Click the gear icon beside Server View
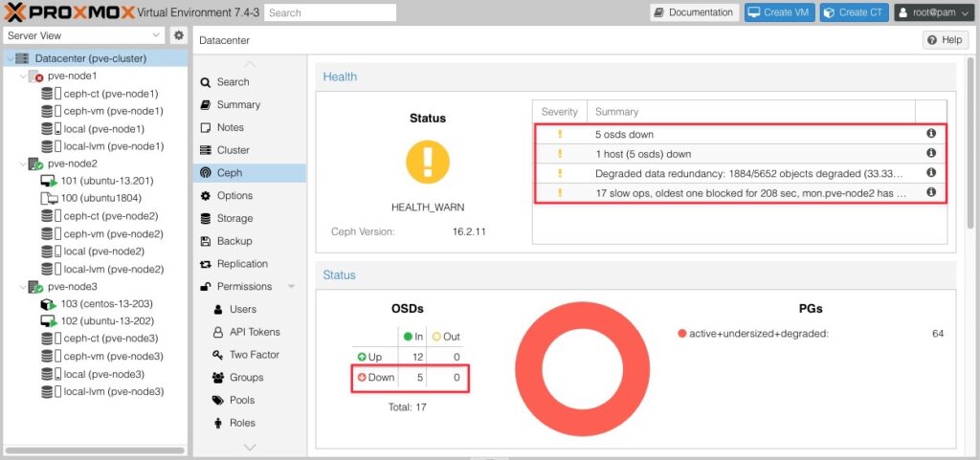 point(179,35)
